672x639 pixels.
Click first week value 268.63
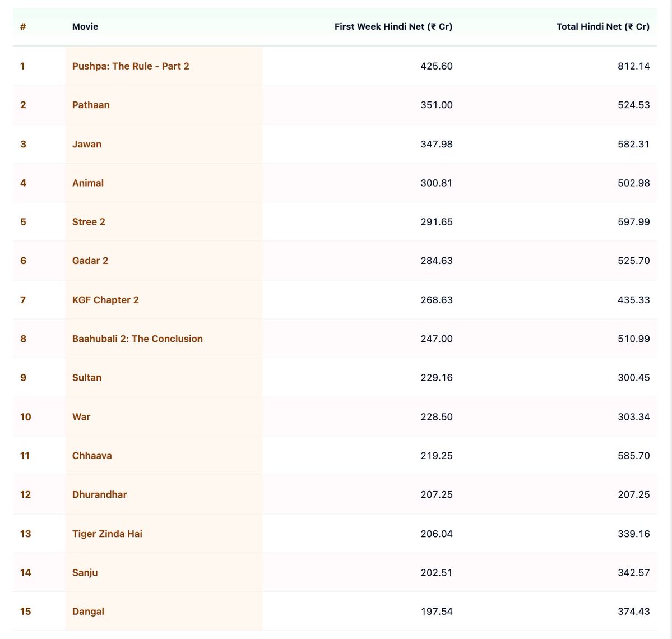coord(436,300)
